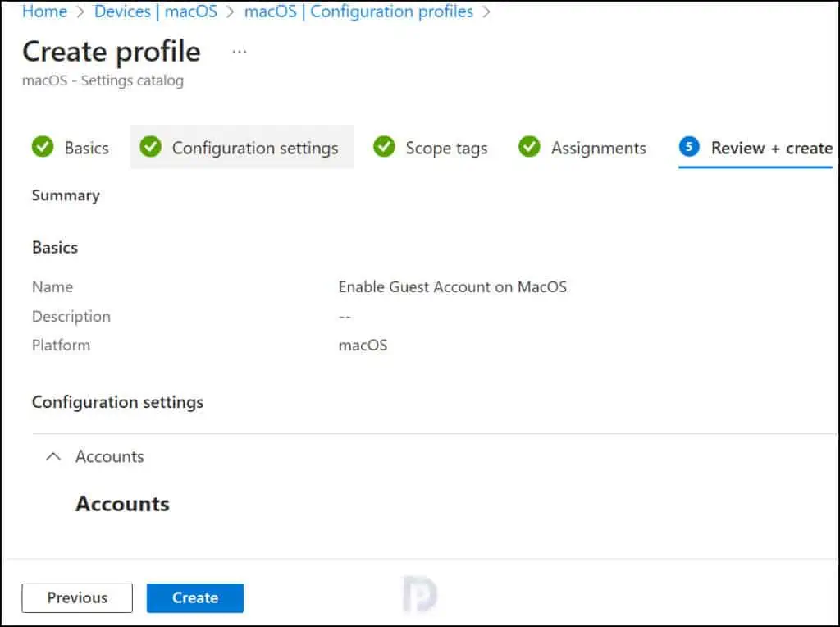Click the '--' Description value
The height and width of the screenshot is (627, 840).
(345, 317)
